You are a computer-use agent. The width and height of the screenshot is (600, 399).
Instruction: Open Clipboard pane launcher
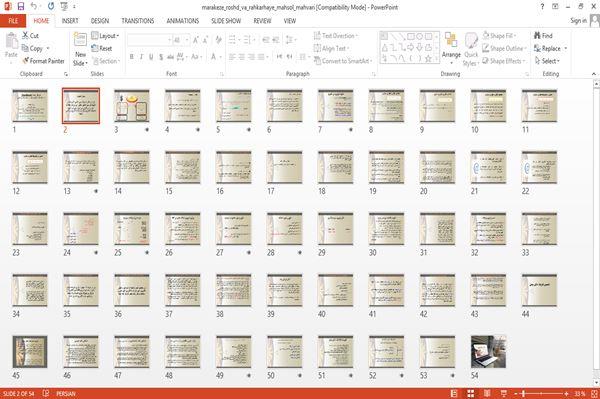[x=66, y=74]
